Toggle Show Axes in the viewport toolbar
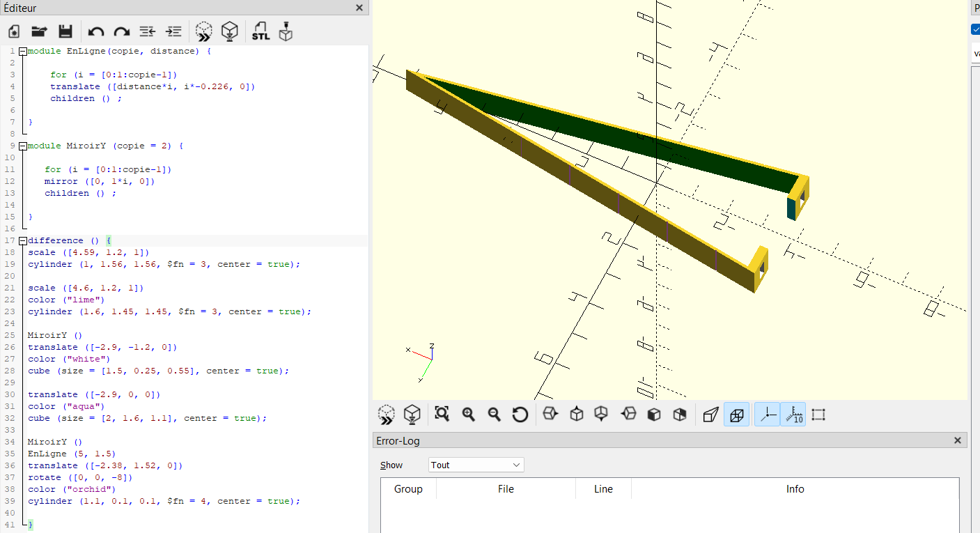This screenshot has width=980, height=533. click(x=768, y=415)
